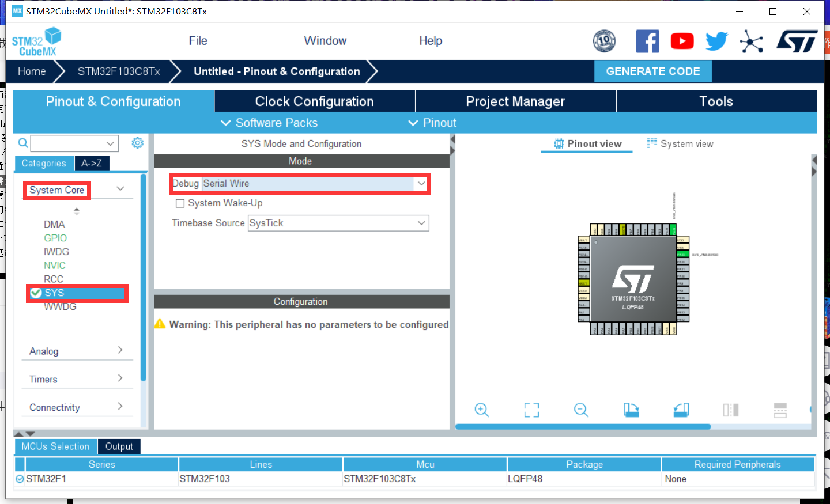Select NVIC in System Core
The width and height of the screenshot is (830, 504).
pos(55,266)
